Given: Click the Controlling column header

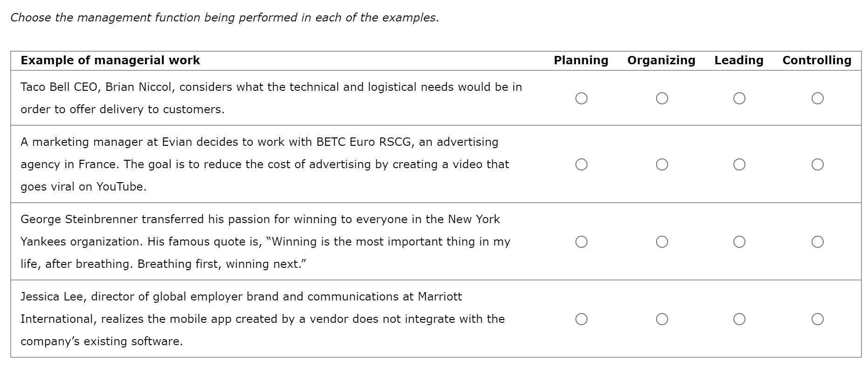Looking at the screenshot, I should pyautogui.click(x=816, y=60).
